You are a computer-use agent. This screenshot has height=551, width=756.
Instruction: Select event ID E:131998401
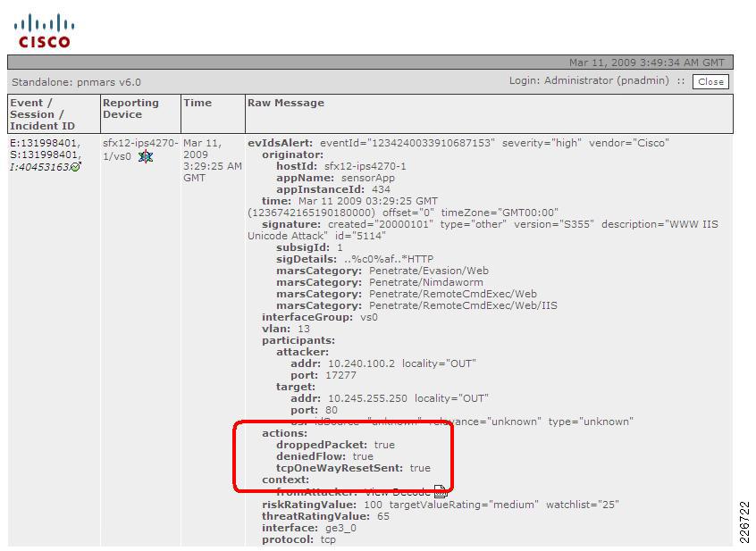[x=45, y=143]
